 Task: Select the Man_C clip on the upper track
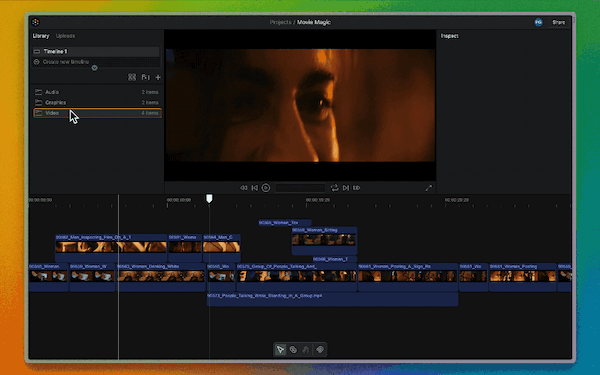coord(222,248)
